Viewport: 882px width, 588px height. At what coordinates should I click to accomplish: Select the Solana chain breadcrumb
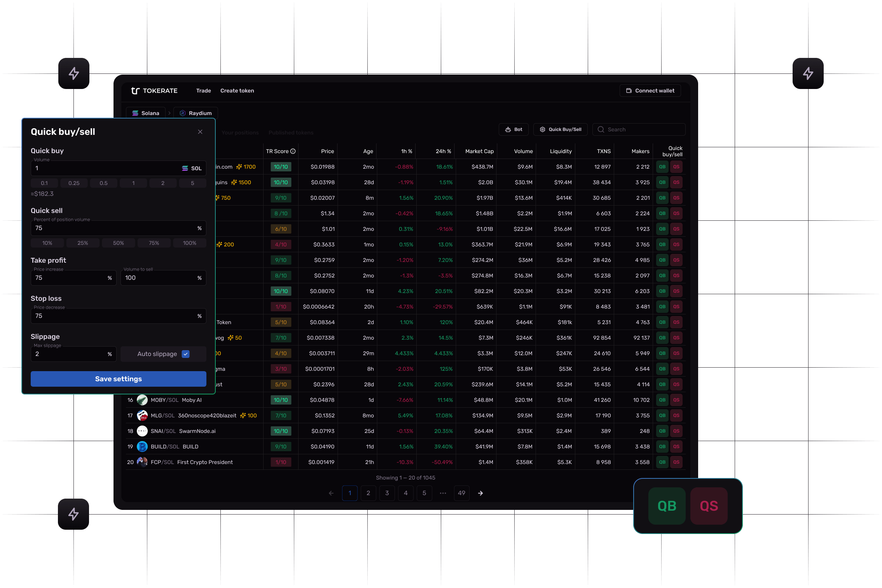tap(146, 113)
